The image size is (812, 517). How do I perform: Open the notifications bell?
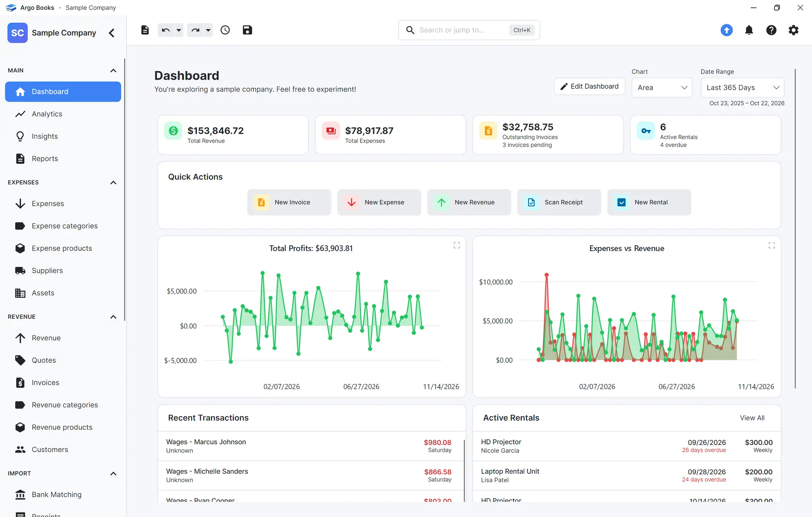749,30
